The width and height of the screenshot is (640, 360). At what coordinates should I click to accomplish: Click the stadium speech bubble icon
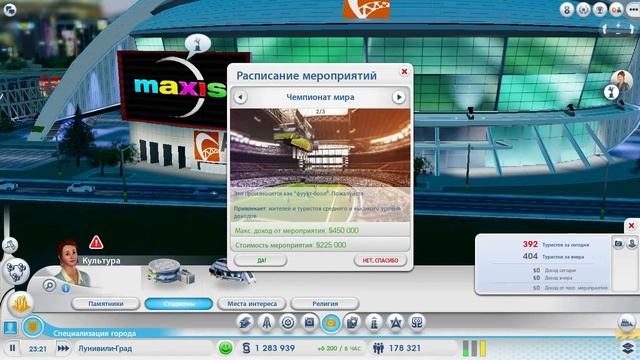pyautogui.click(x=198, y=43)
